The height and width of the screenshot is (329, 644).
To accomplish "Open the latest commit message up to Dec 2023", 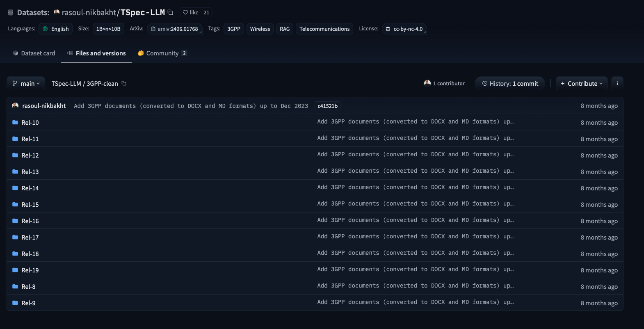I will pyautogui.click(x=191, y=106).
